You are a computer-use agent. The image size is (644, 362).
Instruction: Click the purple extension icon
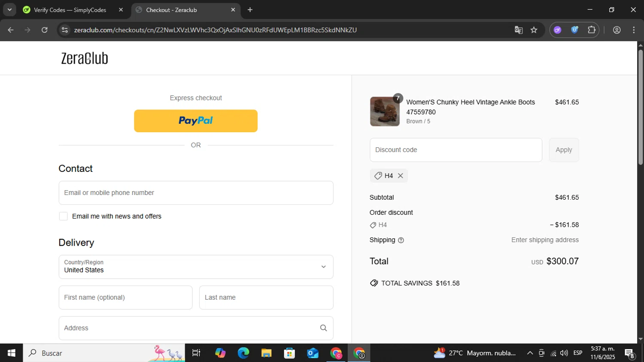coord(558,30)
